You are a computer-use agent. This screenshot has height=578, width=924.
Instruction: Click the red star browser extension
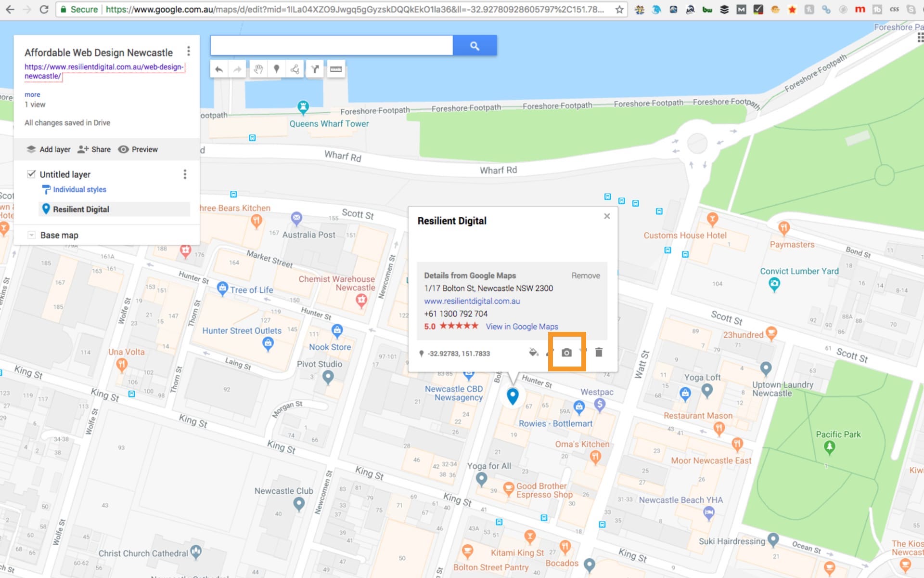point(792,9)
